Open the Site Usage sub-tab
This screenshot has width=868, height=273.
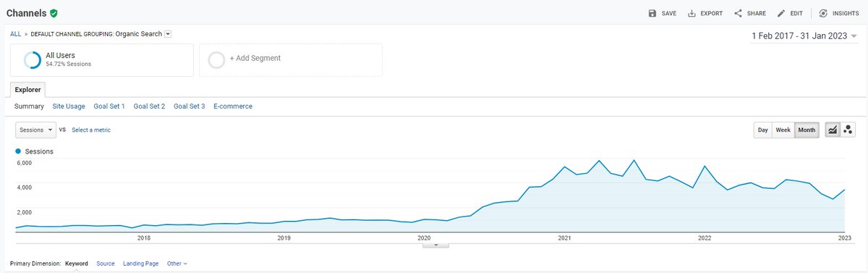(69, 106)
